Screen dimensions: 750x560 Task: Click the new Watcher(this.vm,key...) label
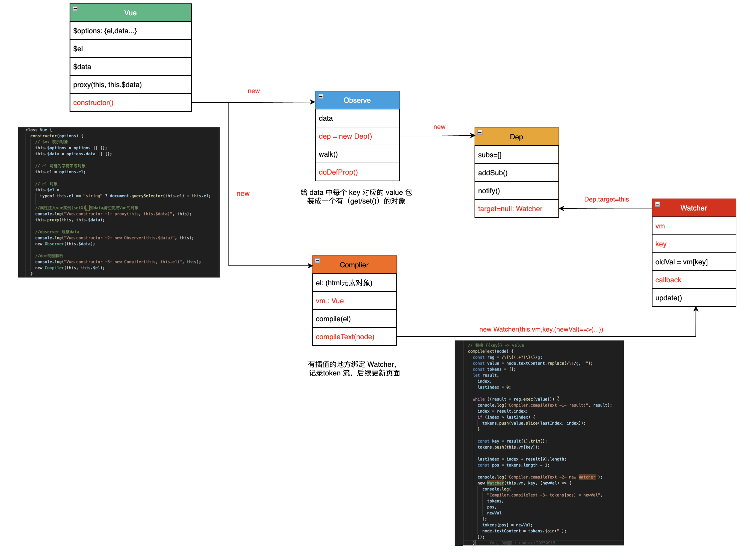(541, 329)
